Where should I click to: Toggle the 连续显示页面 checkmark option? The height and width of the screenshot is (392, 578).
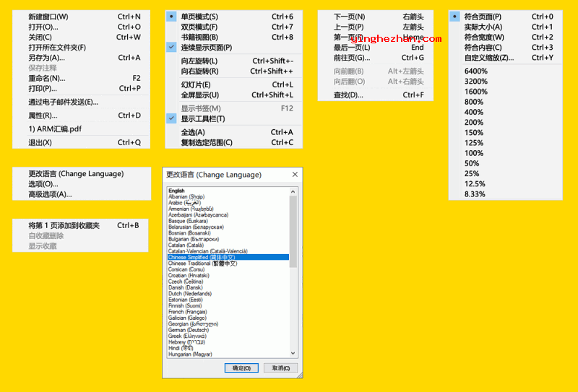point(206,47)
